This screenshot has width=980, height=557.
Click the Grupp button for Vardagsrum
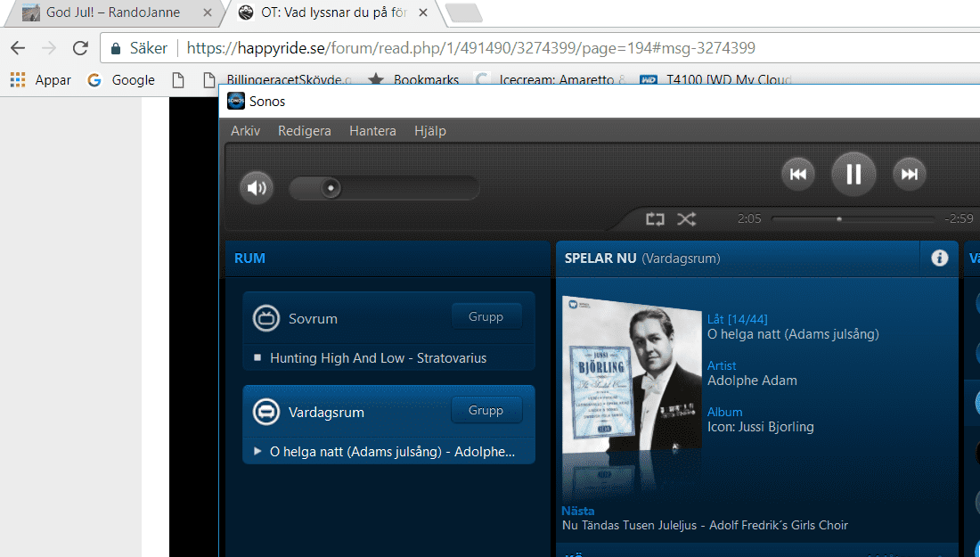[x=486, y=410]
